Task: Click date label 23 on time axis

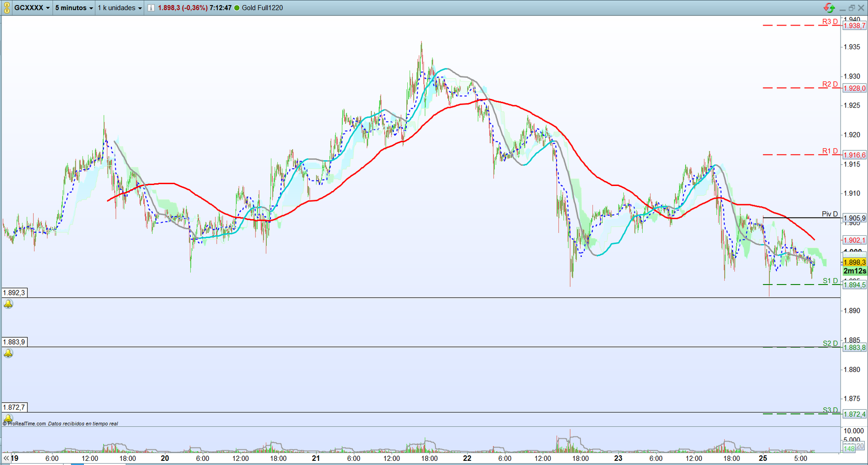Action: click(x=618, y=458)
